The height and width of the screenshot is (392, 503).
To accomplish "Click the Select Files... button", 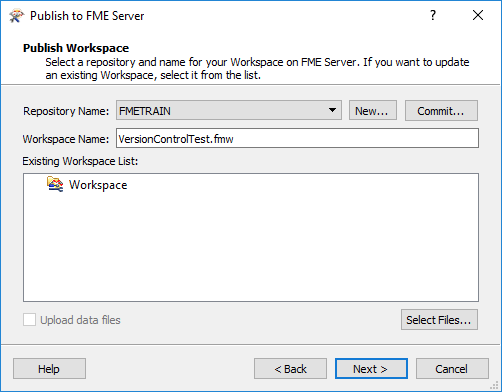I will (x=439, y=320).
